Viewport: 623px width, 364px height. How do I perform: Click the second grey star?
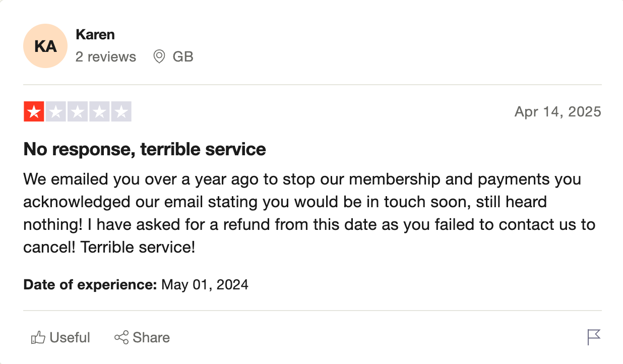[56, 111]
